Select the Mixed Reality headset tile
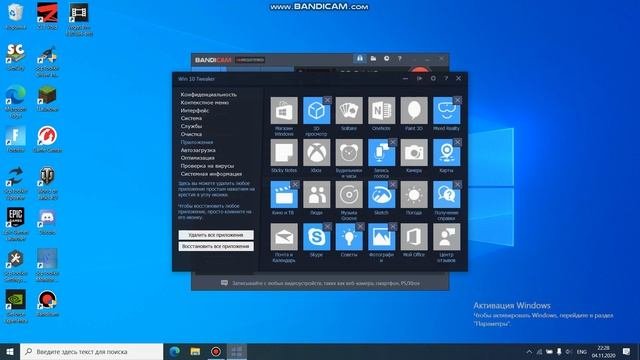 [x=447, y=111]
